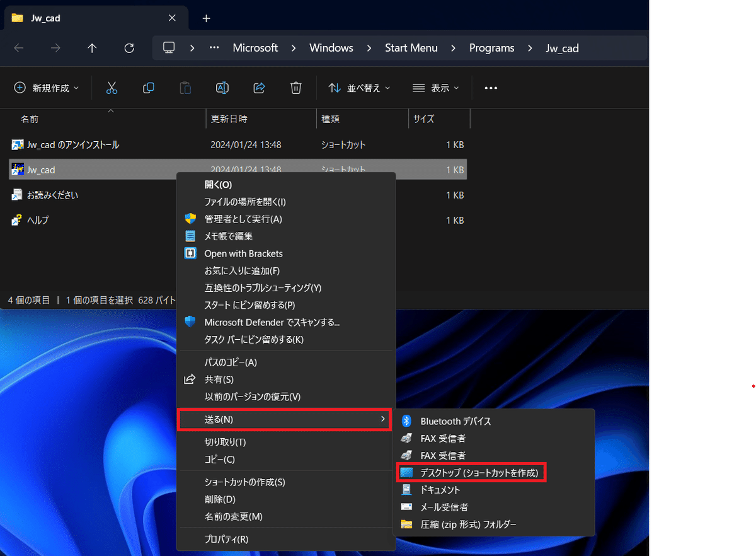Click the Paste clipboard icon in toolbar

(185, 88)
